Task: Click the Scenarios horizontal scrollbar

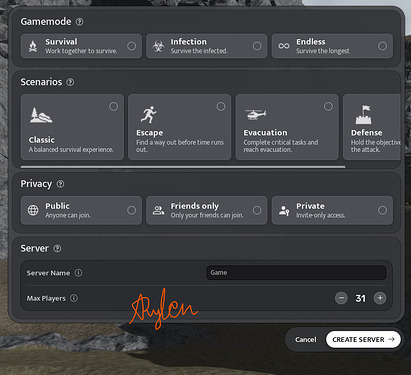Action: 183,167
